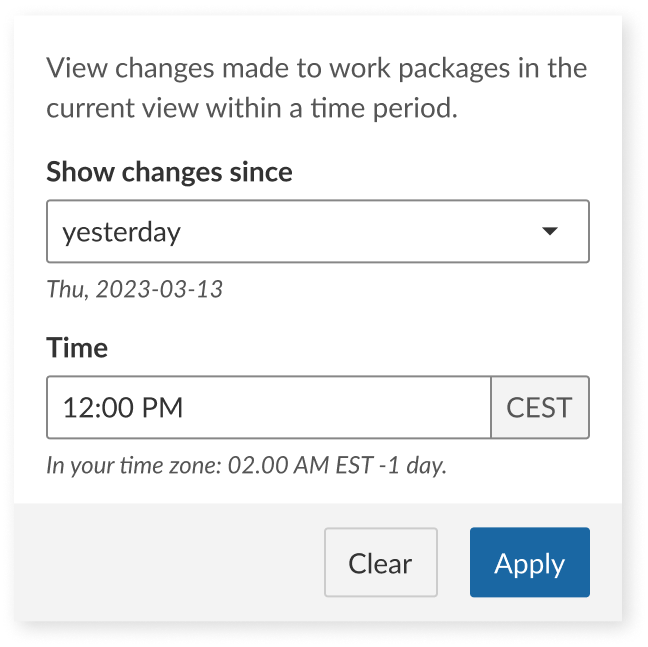Image resolution: width=648 pixels, height=647 pixels.
Task: Select the "yesterday" text in the combo box
Action: click(x=122, y=233)
